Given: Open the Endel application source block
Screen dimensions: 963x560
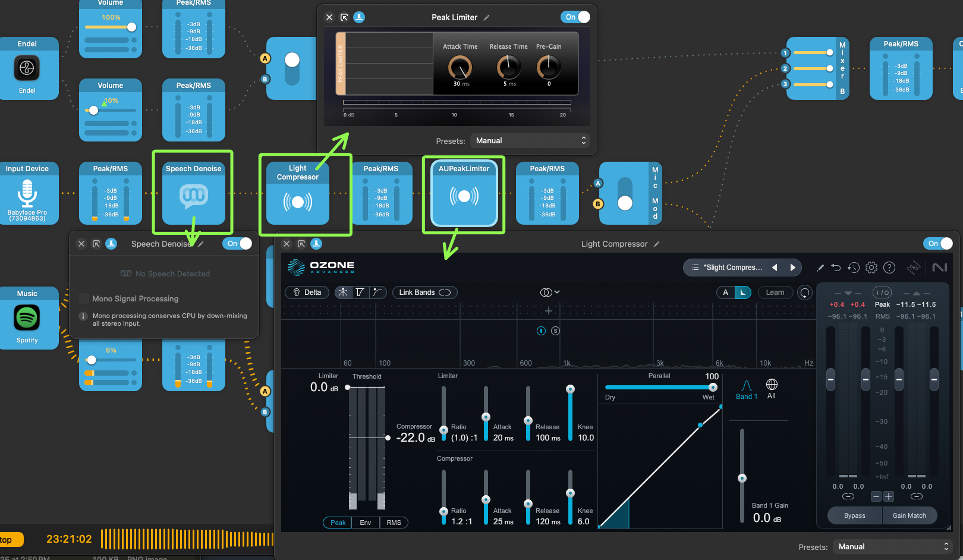Looking at the screenshot, I should [27, 68].
